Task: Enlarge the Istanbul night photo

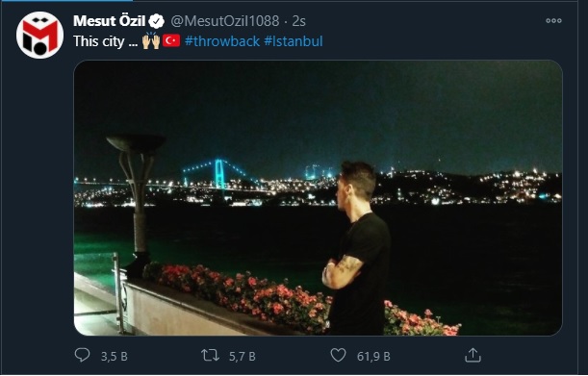Action: point(318,197)
